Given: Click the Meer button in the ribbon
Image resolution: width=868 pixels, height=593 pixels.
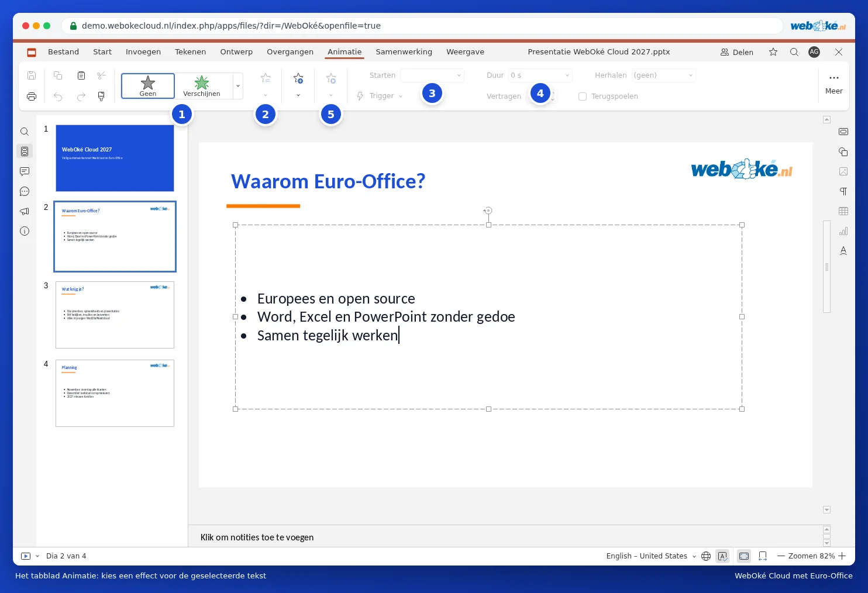Looking at the screenshot, I should (834, 85).
